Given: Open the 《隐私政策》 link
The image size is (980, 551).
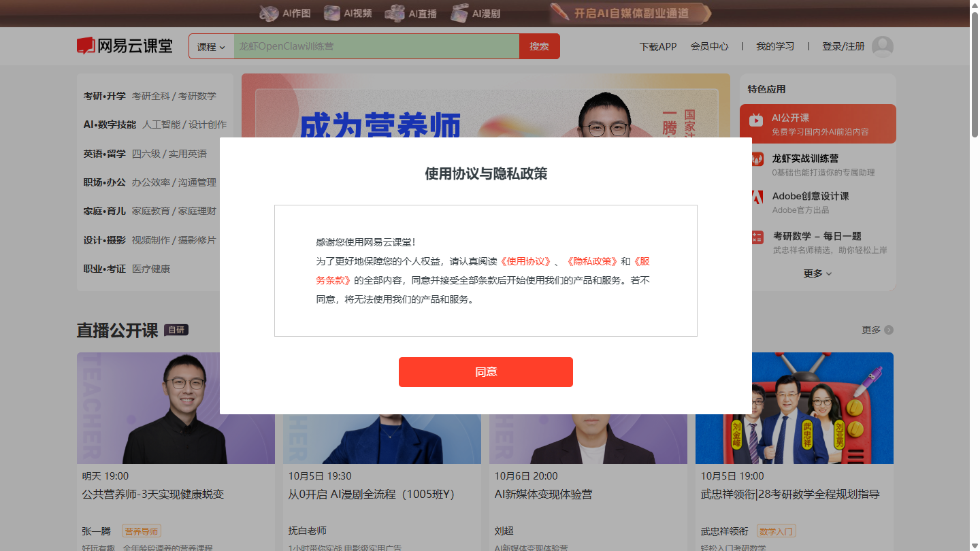Looking at the screenshot, I should (592, 261).
